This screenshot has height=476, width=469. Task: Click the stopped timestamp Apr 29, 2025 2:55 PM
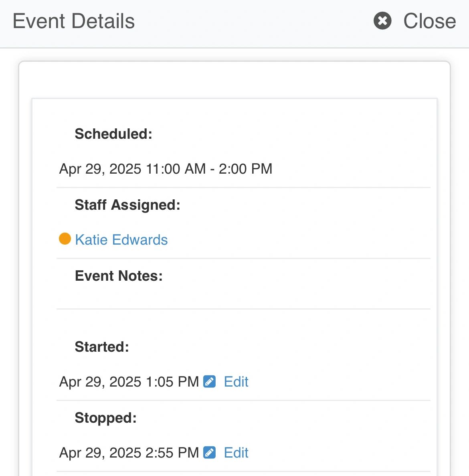pos(129,453)
